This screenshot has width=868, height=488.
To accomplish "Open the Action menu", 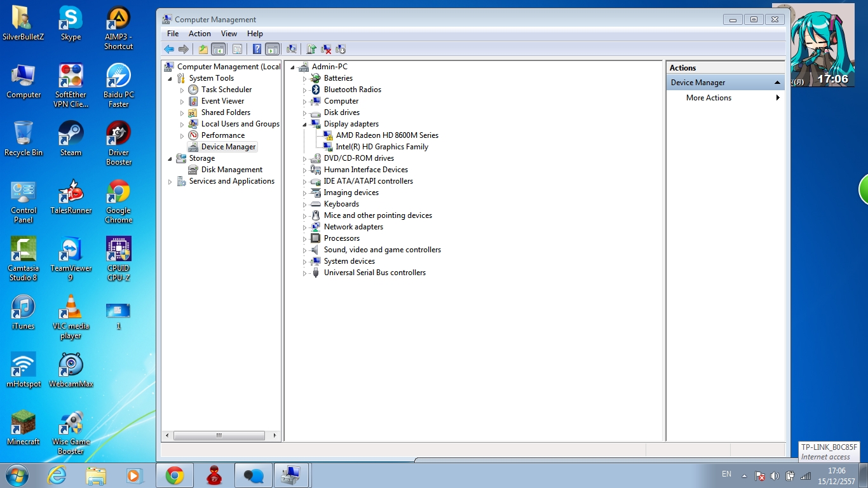I will (x=200, y=34).
